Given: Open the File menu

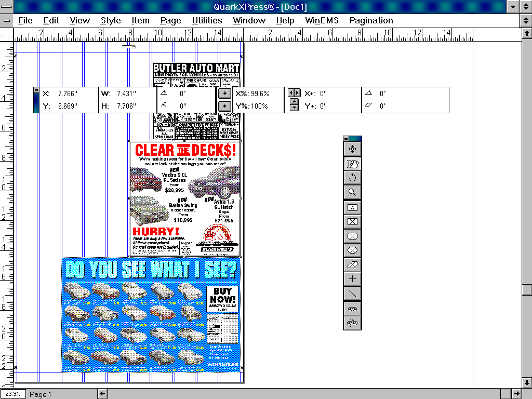Looking at the screenshot, I should 25,21.
